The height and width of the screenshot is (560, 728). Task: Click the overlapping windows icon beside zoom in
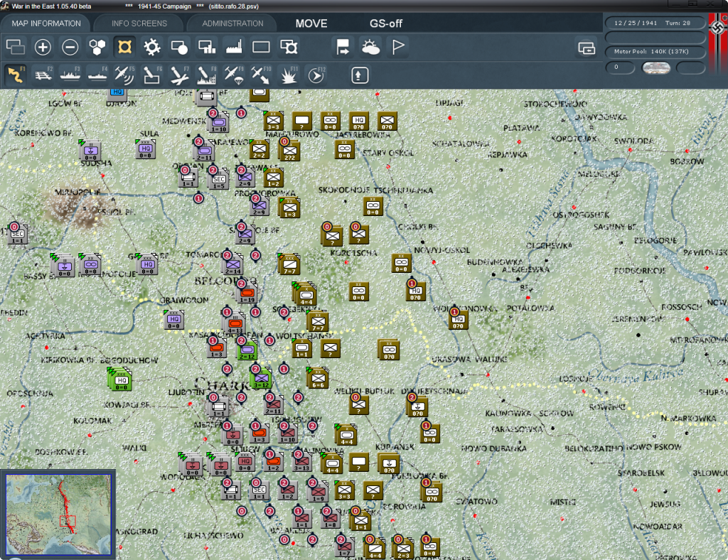coord(16,47)
